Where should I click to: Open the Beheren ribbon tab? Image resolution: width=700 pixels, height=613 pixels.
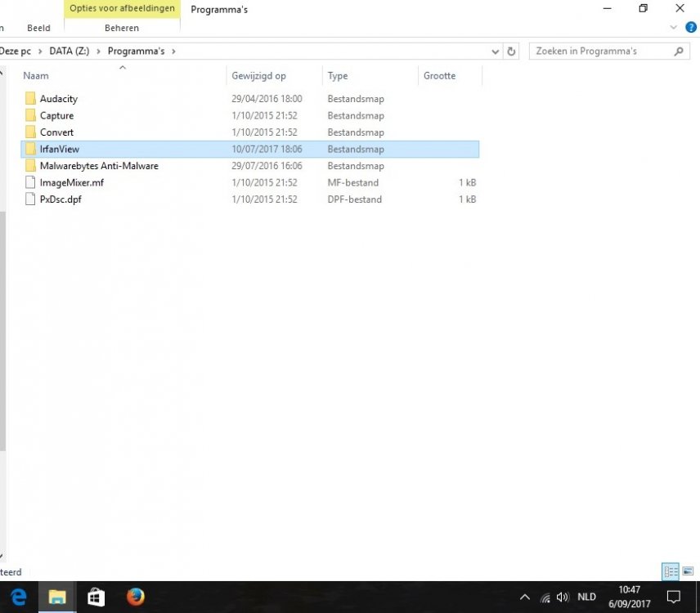(122, 28)
